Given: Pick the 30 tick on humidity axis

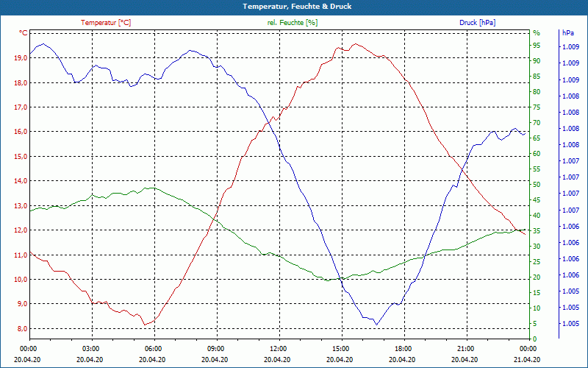Looking at the screenshot, I should pos(537,247).
